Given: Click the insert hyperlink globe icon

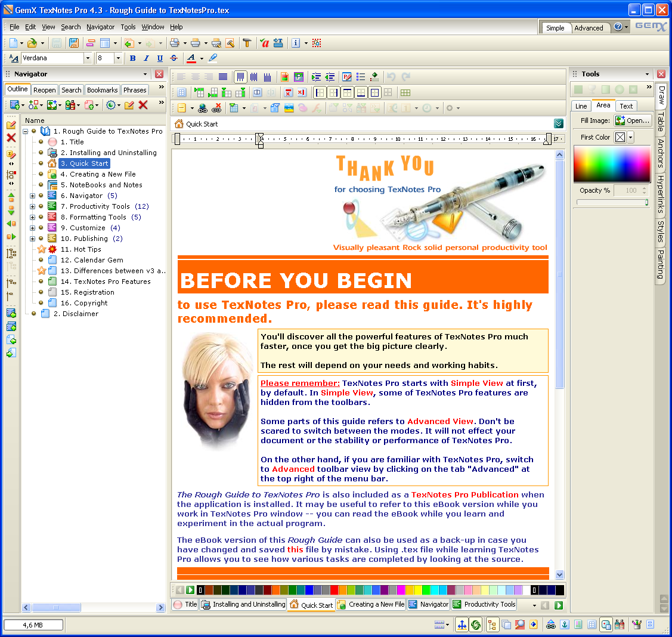Looking at the screenshot, I should click(202, 108).
